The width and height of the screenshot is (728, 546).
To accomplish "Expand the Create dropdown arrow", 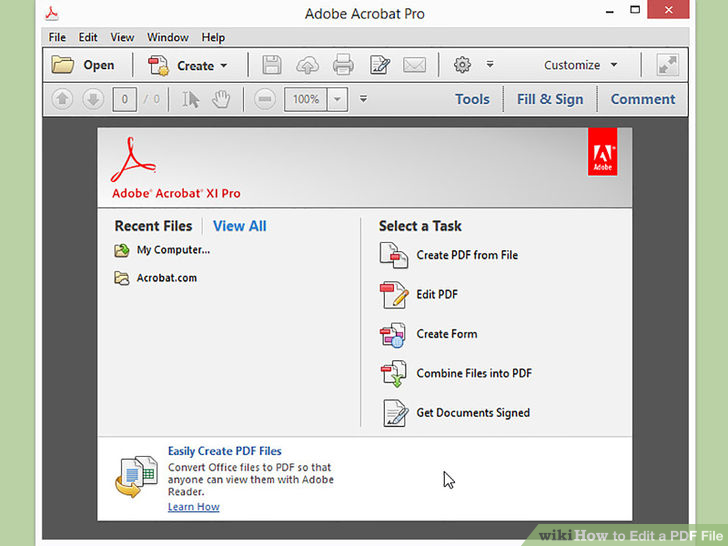I will click(224, 65).
